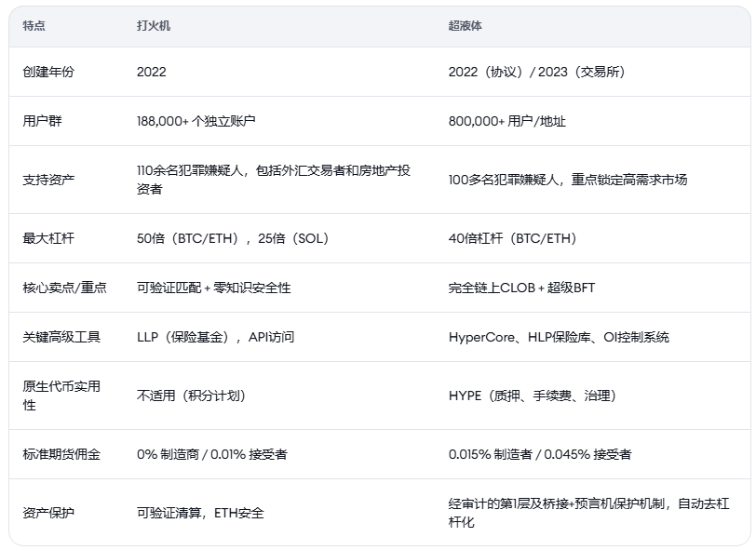Click the 2022（协议）/ 2023（交易所）cell
The image size is (756, 550).
tap(536, 72)
